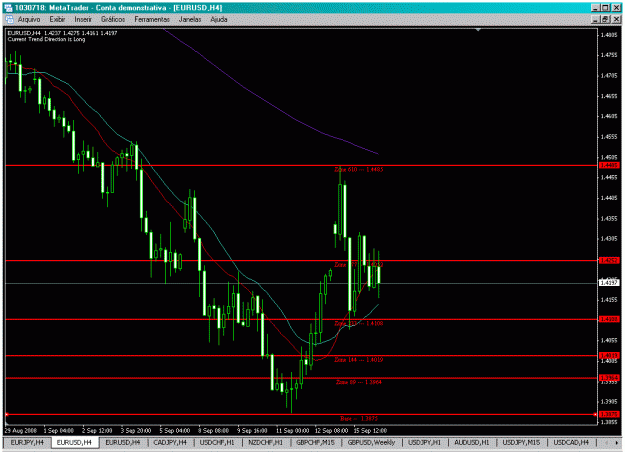Switch to the GBPCHF,M15 chart tab

(315, 442)
